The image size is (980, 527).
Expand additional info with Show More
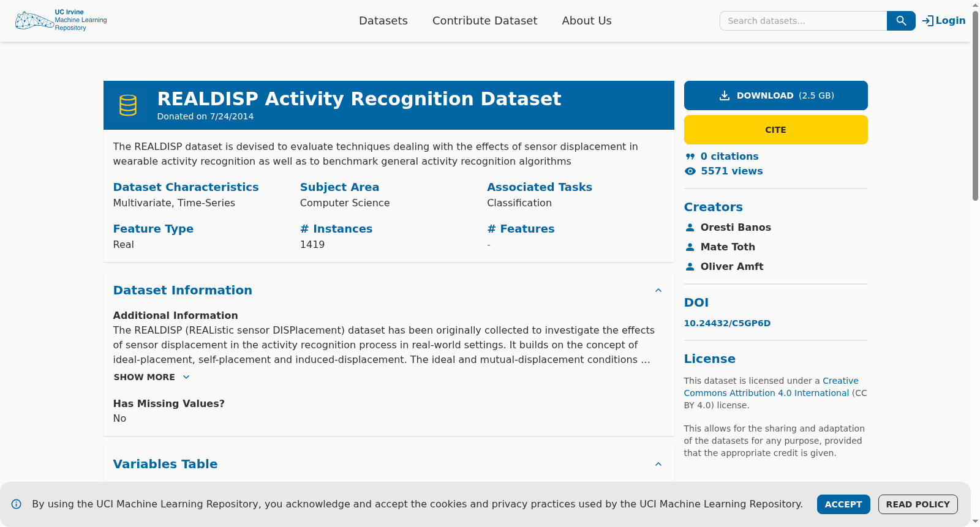click(152, 377)
